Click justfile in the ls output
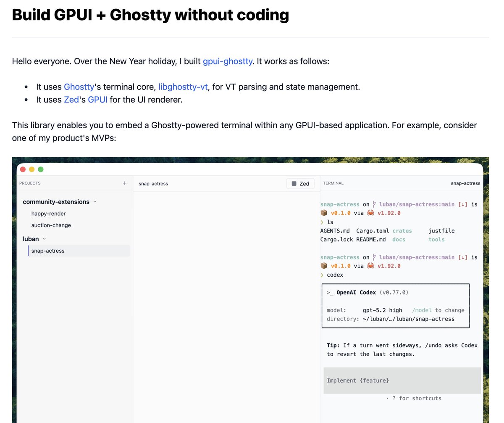The height and width of the screenshot is (423, 504). click(441, 231)
